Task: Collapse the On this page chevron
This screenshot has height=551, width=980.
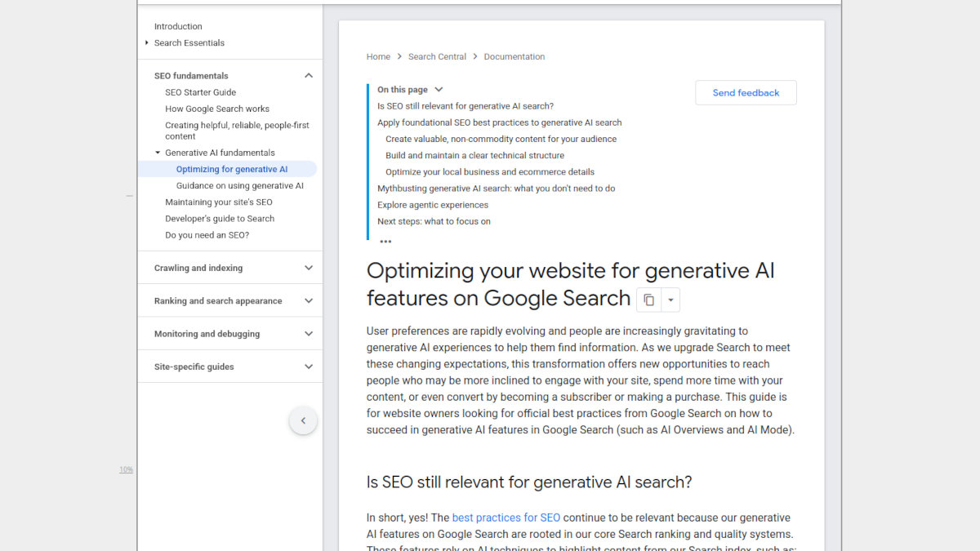Action: [439, 90]
